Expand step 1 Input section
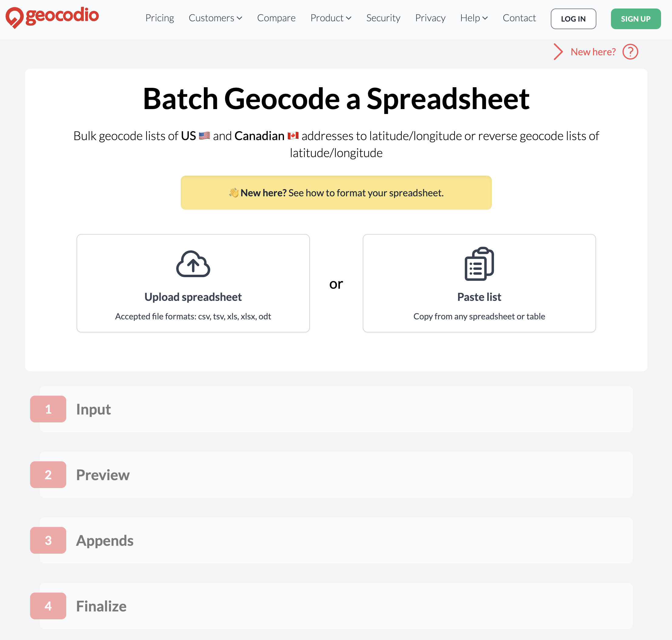This screenshot has width=672, height=640. point(93,409)
